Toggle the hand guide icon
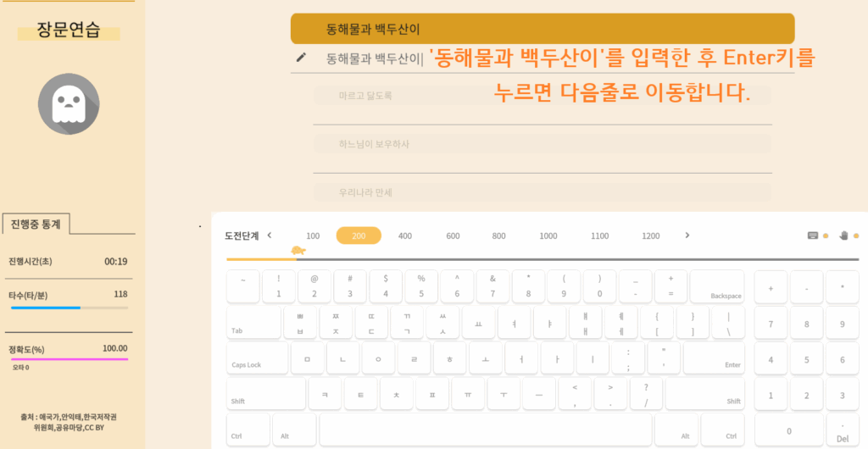Screen dimensions: 868x449 click(x=843, y=236)
